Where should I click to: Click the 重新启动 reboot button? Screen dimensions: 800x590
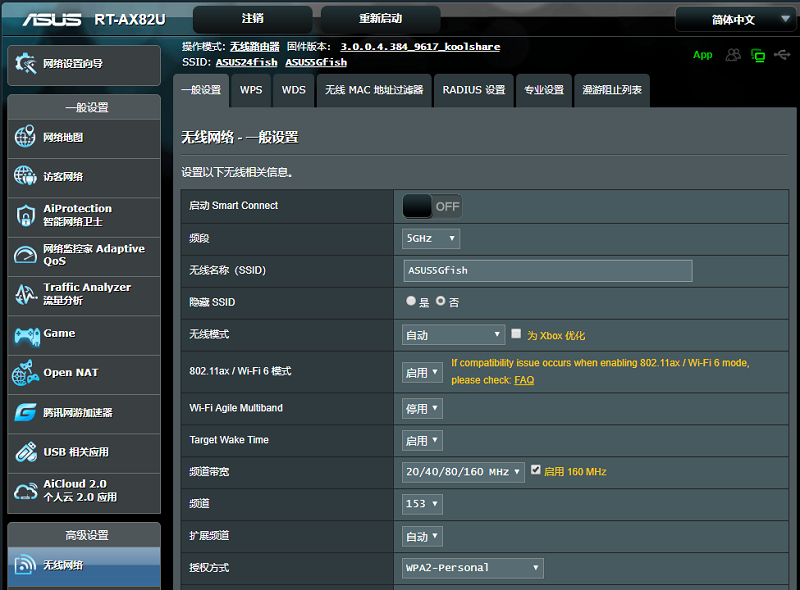coord(381,19)
